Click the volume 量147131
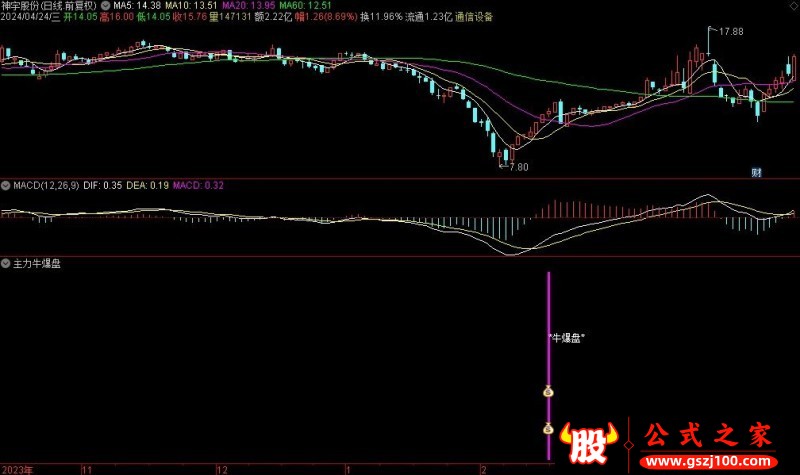 coord(230,17)
